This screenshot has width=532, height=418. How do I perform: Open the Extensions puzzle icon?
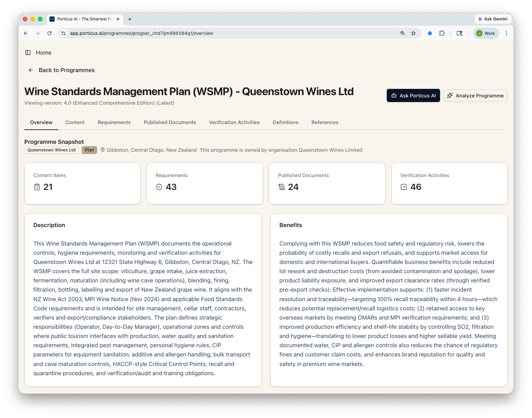442,33
